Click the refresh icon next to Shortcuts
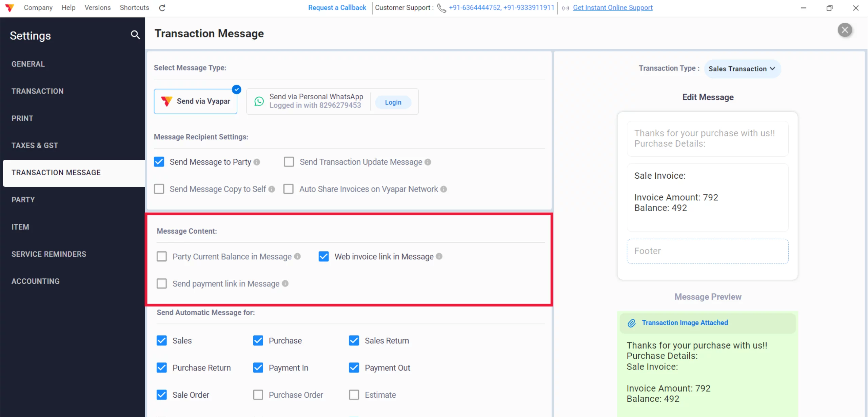The image size is (868, 417). pyautogui.click(x=162, y=7)
